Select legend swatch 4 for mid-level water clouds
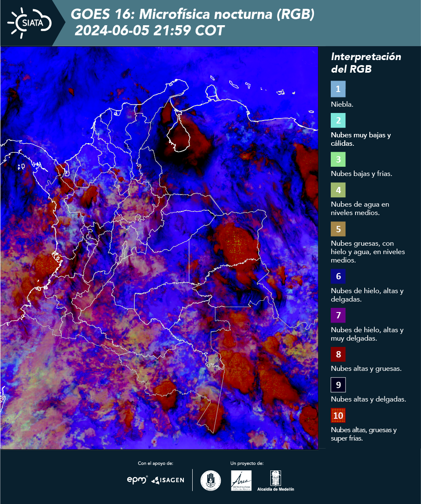The image size is (421, 504). pyautogui.click(x=338, y=191)
